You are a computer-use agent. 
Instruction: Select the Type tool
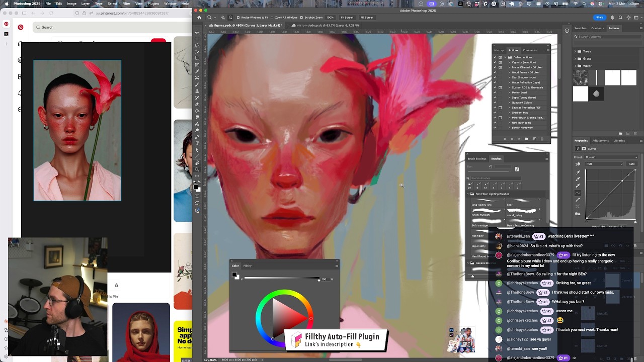coord(197,143)
